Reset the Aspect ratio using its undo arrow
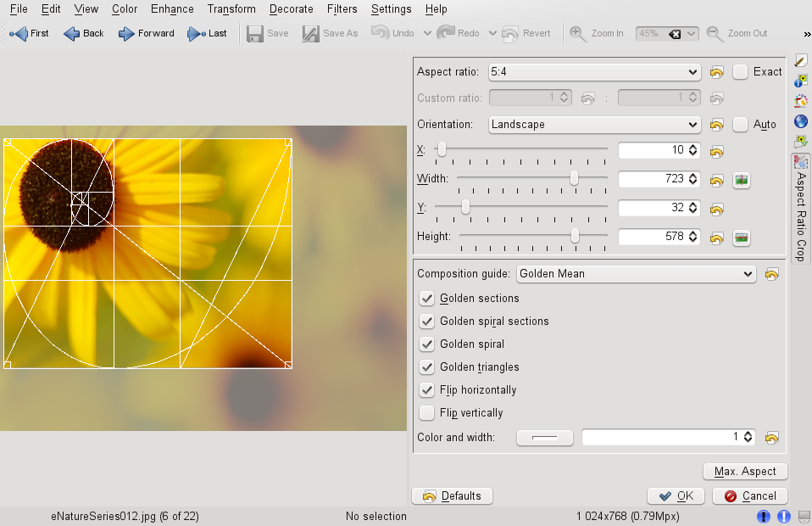 coord(716,72)
